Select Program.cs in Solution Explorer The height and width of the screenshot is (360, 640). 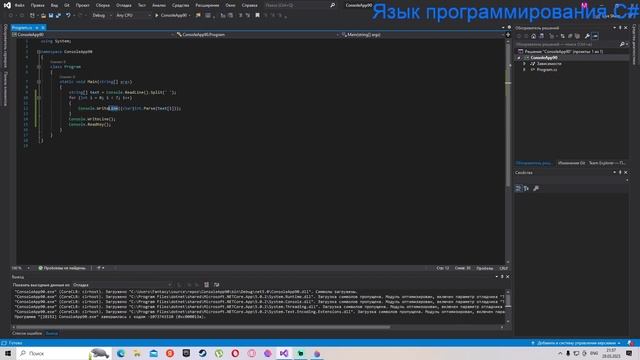pos(547,70)
